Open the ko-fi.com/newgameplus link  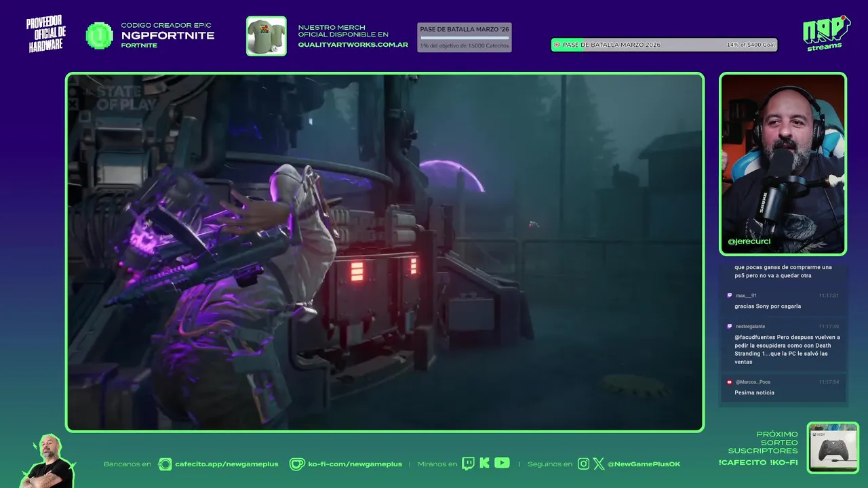point(355,464)
